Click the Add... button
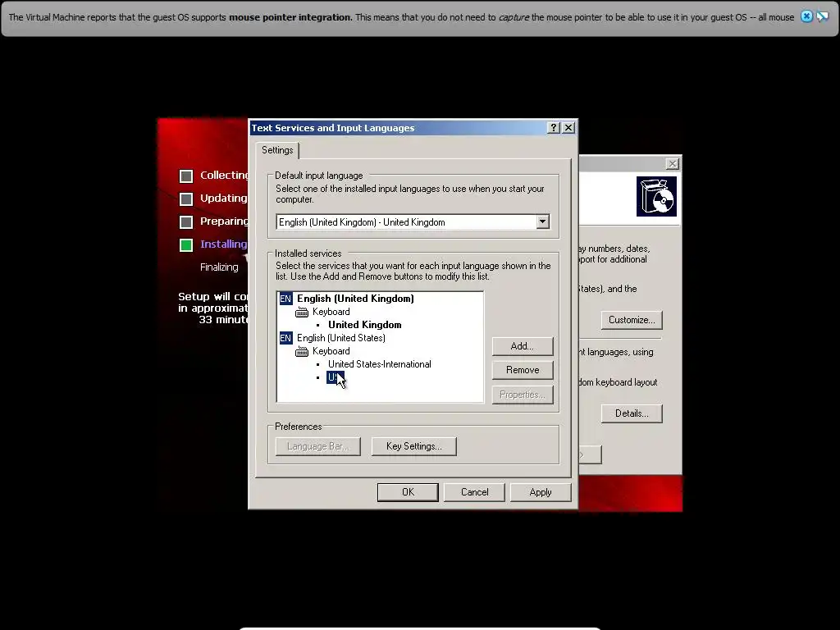The height and width of the screenshot is (630, 840). (x=523, y=346)
